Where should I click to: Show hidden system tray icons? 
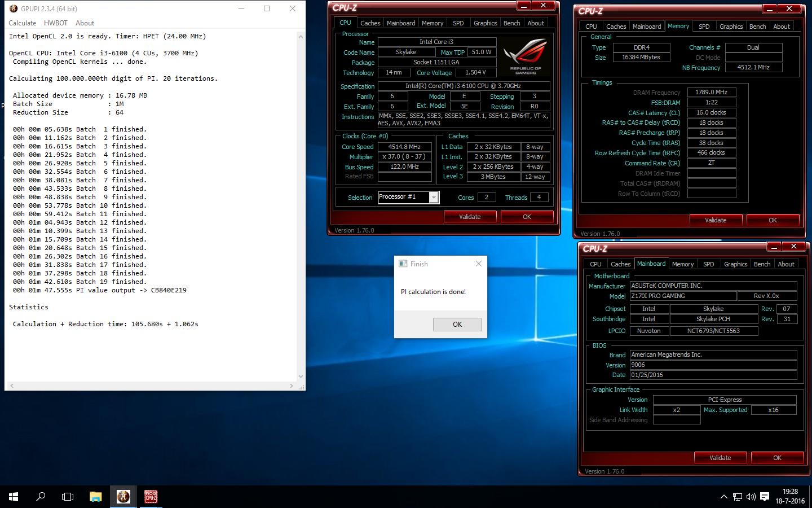coord(723,497)
